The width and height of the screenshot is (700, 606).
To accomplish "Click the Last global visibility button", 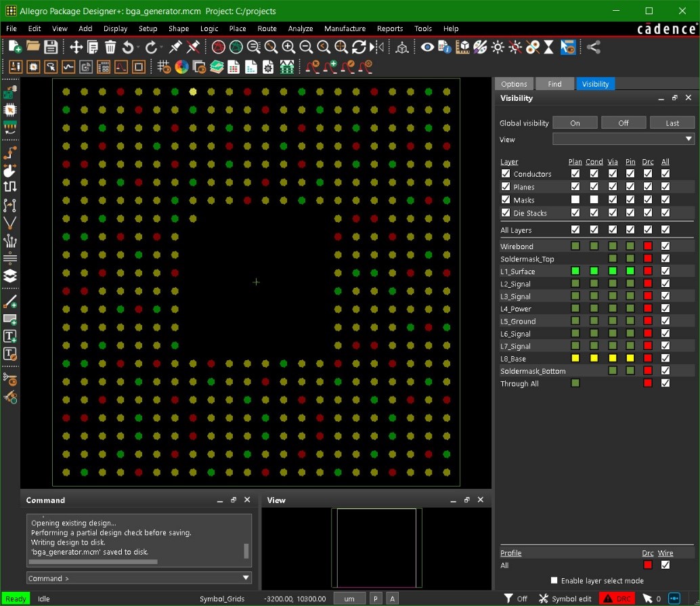I will coord(672,123).
